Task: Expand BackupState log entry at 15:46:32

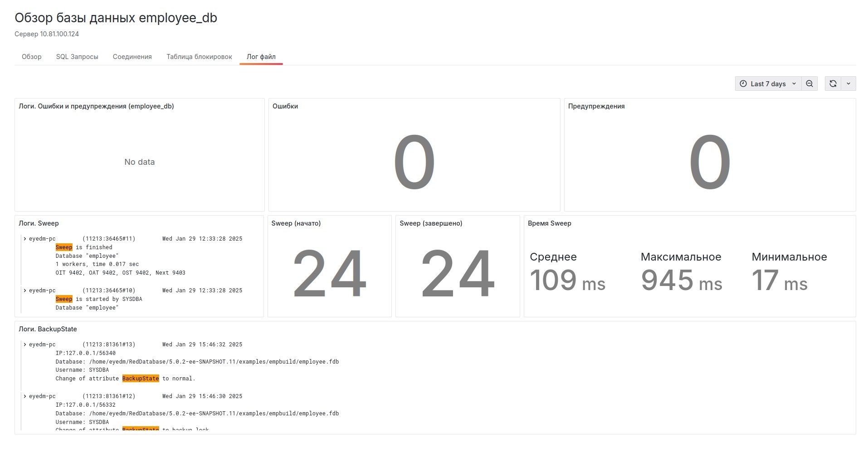Action: tap(25, 345)
